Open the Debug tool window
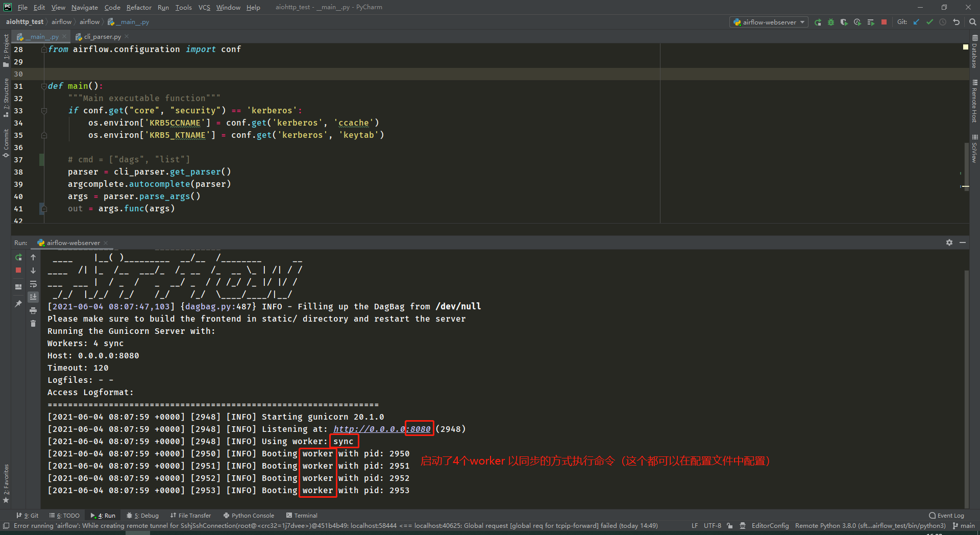980x535 pixels. click(143, 516)
